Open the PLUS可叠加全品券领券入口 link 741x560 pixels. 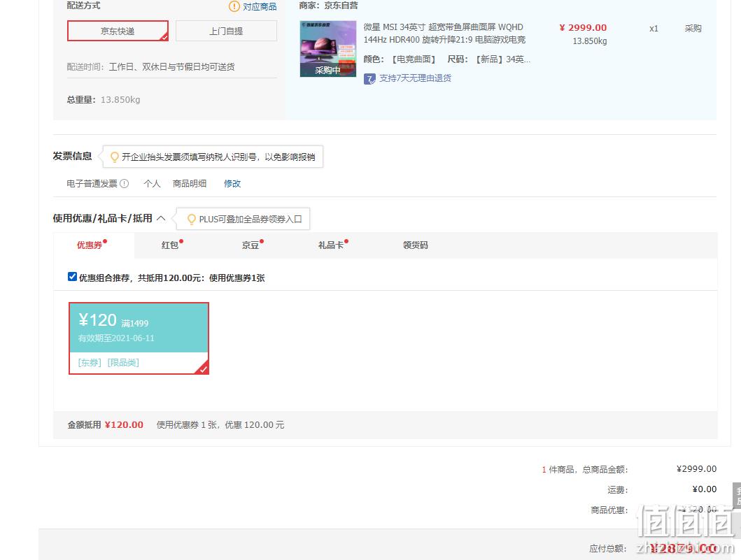[250, 219]
